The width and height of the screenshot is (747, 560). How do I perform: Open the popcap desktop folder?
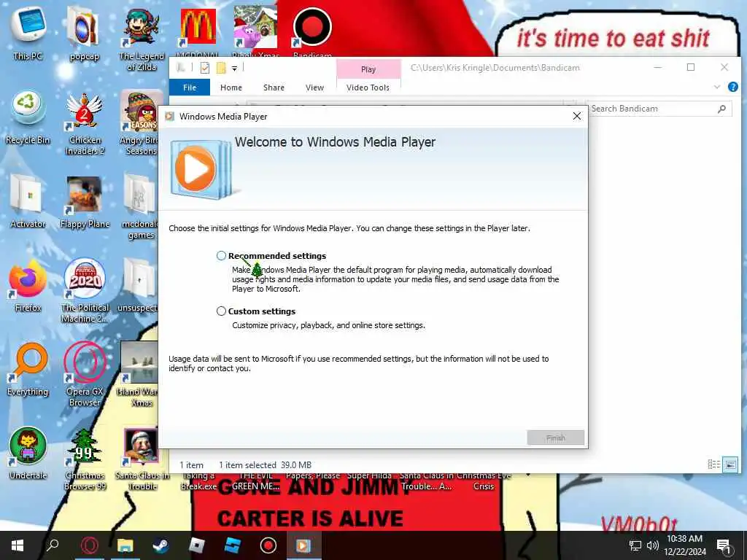click(85, 34)
